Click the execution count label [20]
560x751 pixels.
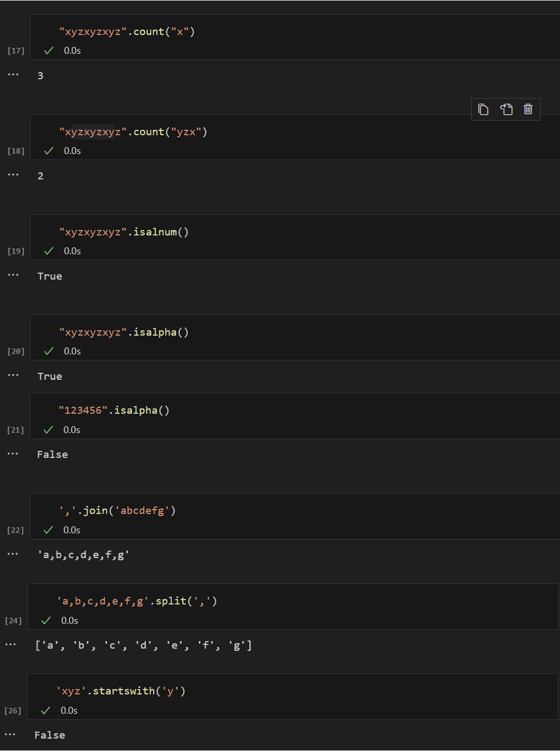16,351
